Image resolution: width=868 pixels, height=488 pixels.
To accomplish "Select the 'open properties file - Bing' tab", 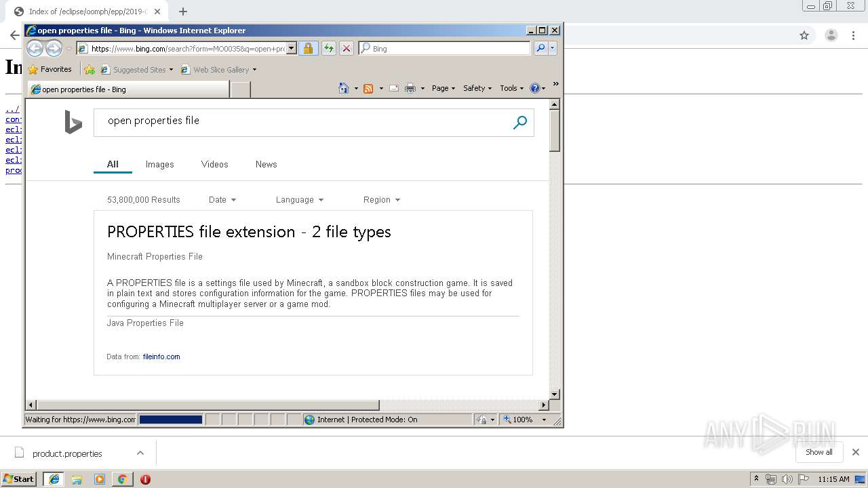I will pos(128,89).
